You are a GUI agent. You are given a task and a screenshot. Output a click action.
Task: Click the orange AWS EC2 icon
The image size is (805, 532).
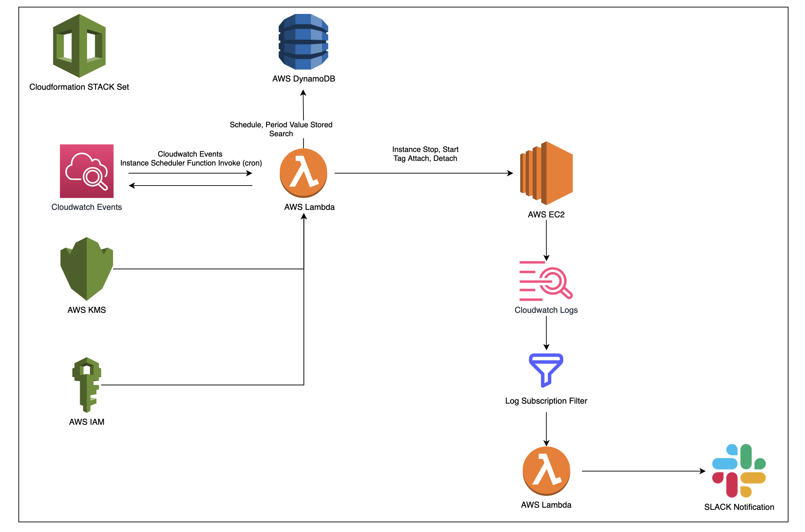pos(546,173)
